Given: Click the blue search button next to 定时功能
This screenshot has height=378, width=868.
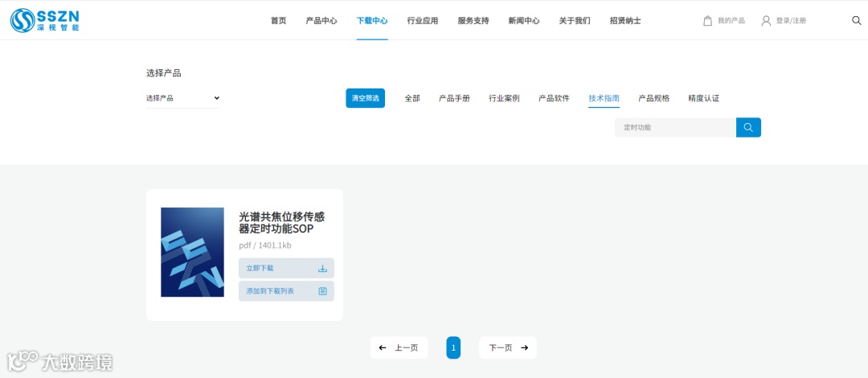Looking at the screenshot, I should coord(748,128).
